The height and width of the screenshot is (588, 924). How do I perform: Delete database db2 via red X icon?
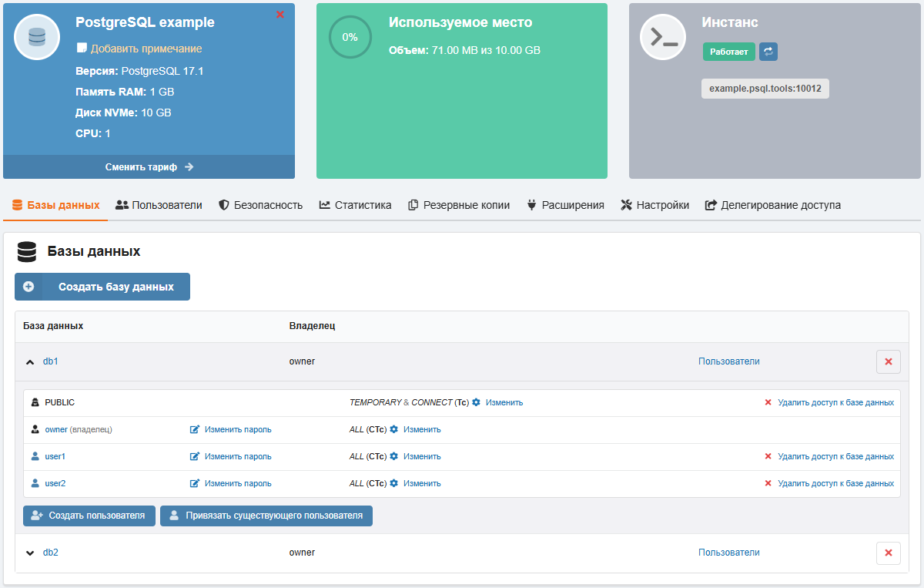[888, 553]
